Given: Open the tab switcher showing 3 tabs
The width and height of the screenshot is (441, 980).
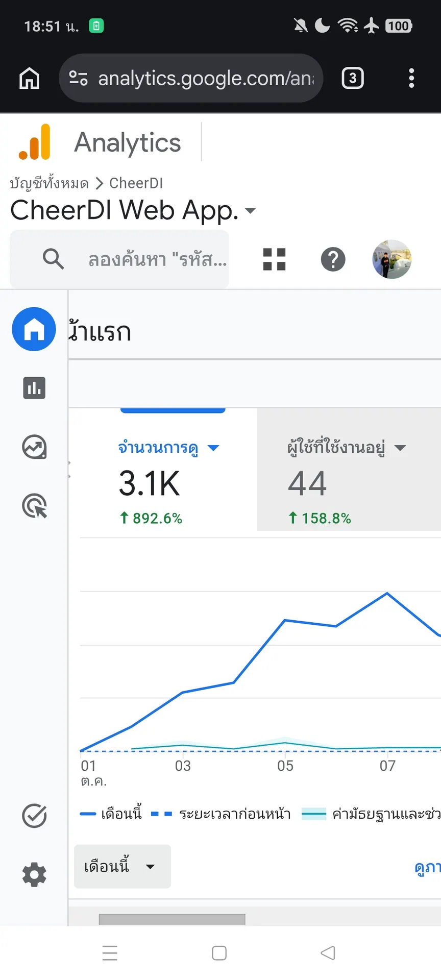Looking at the screenshot, I should click(353, 78).
